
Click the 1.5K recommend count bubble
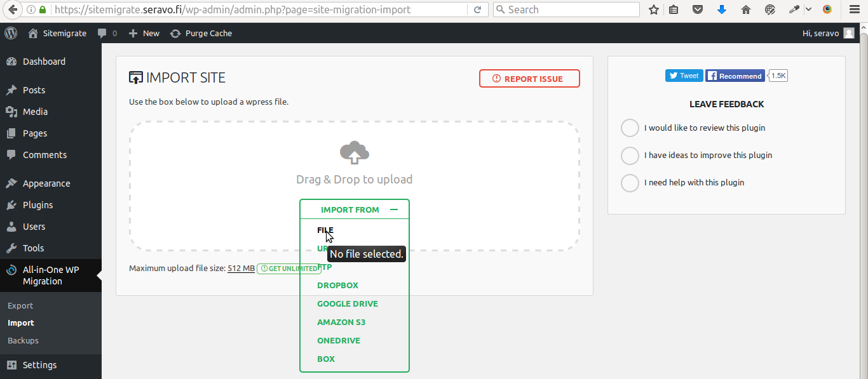point(778,76)
